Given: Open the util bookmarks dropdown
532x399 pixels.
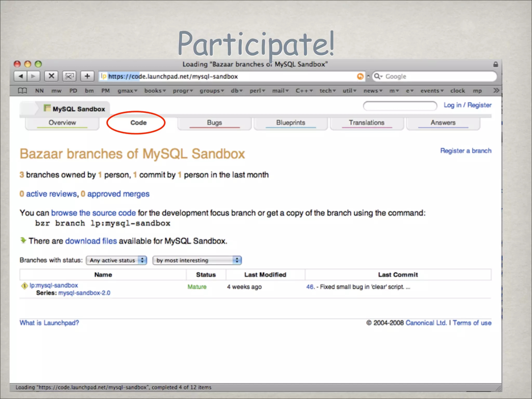Looking at the screenshot, I should coord(349,91).
